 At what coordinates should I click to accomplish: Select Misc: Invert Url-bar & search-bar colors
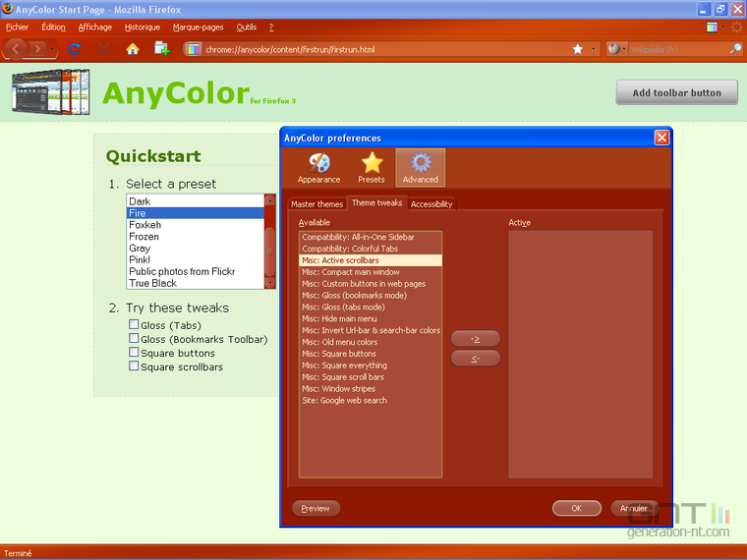coord(371,330)
